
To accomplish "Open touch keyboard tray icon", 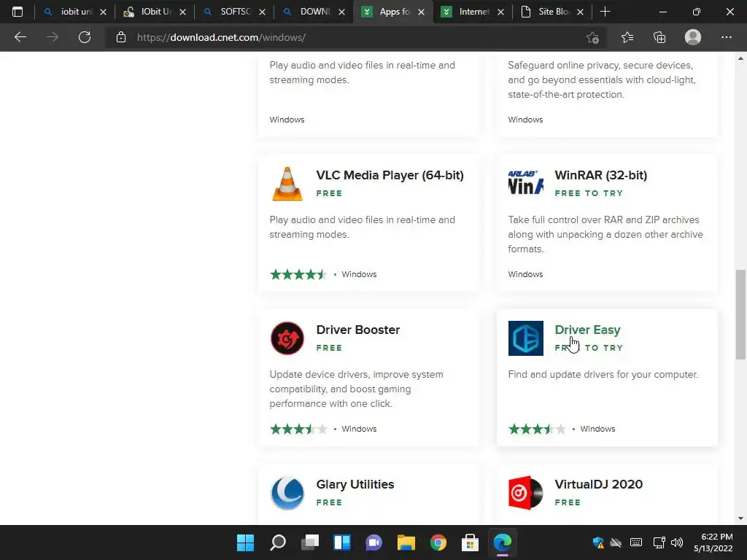I will 636,542.
